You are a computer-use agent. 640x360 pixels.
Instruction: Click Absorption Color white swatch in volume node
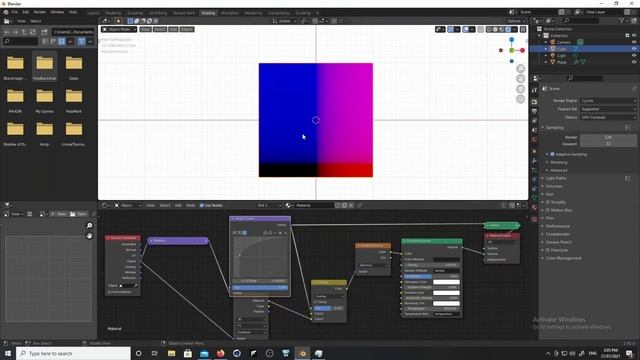click(x=446, y=282)
